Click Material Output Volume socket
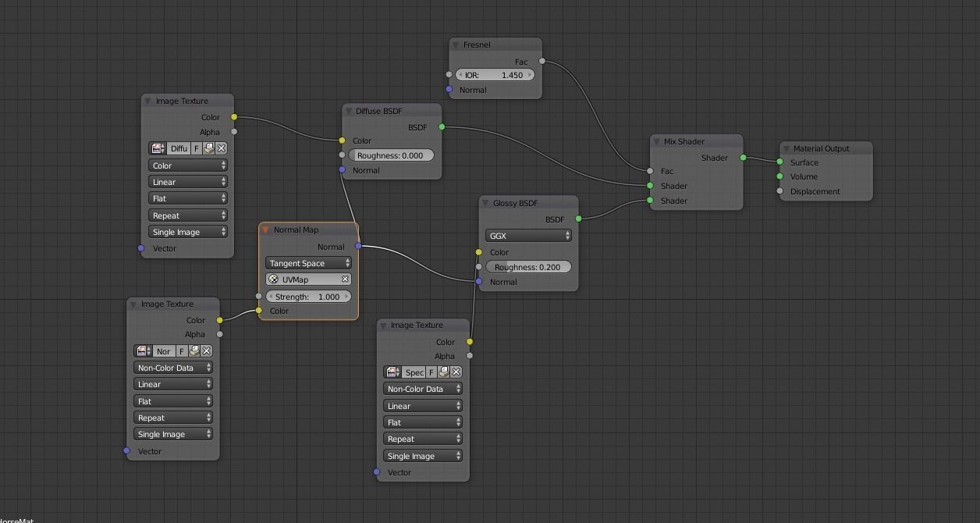This screenshot has width=980, height=523. pos(779,176)
